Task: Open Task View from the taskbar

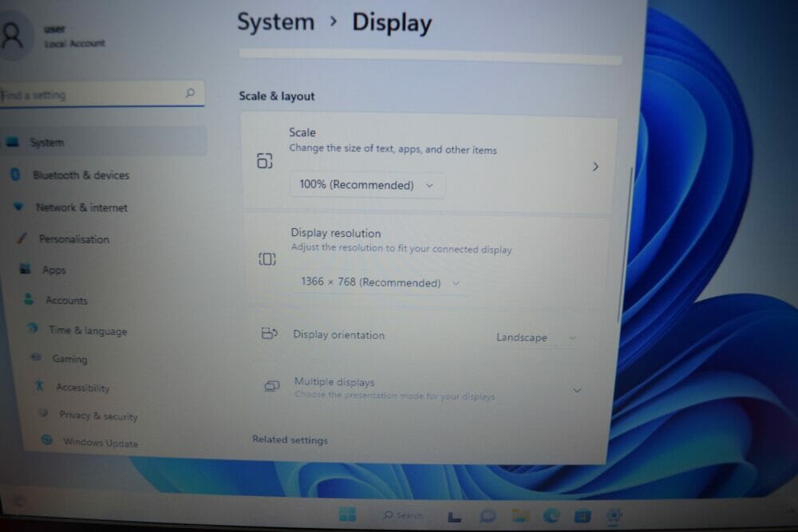Action: click(x=454, y=517)
